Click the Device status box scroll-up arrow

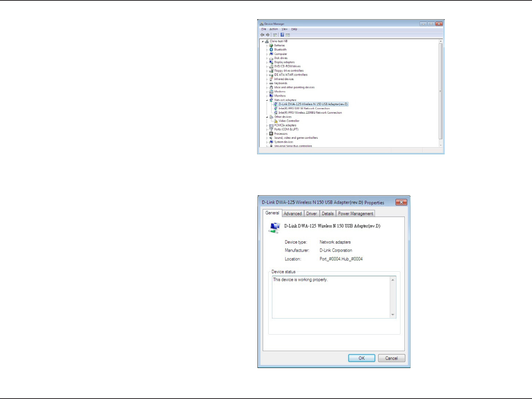pos(393,280)
